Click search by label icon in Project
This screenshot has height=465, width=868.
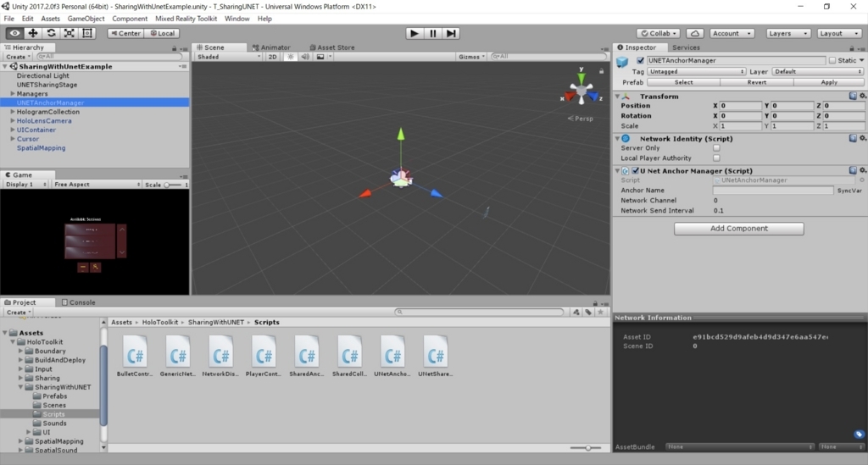(588, 312)
